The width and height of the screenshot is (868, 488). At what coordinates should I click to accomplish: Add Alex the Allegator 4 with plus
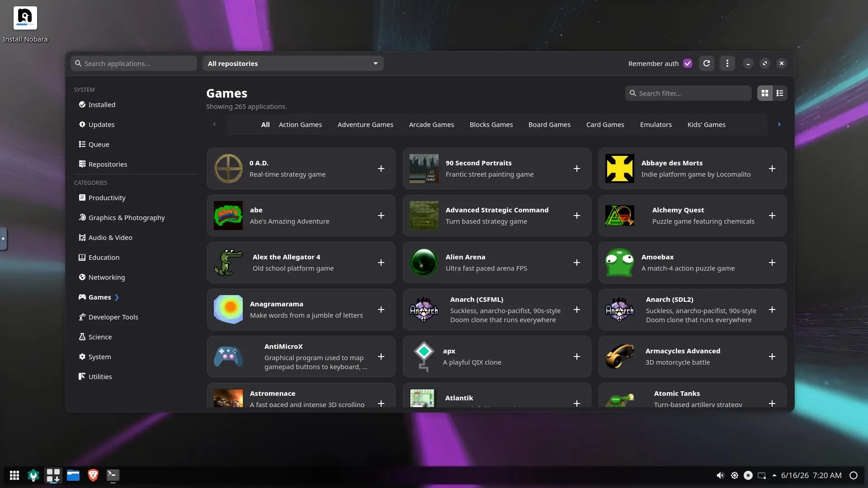pyautogui.click(x=381, y=263)
